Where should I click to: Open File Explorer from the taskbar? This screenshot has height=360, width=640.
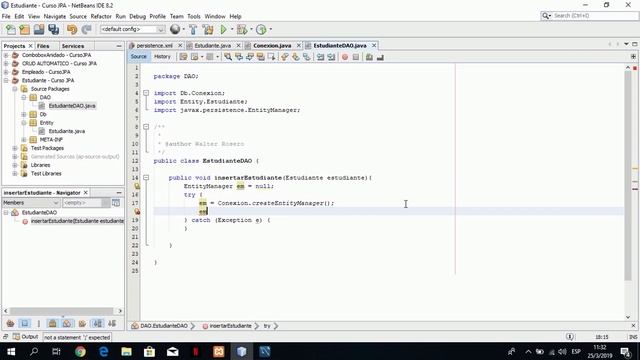click(x=127, y=351)
